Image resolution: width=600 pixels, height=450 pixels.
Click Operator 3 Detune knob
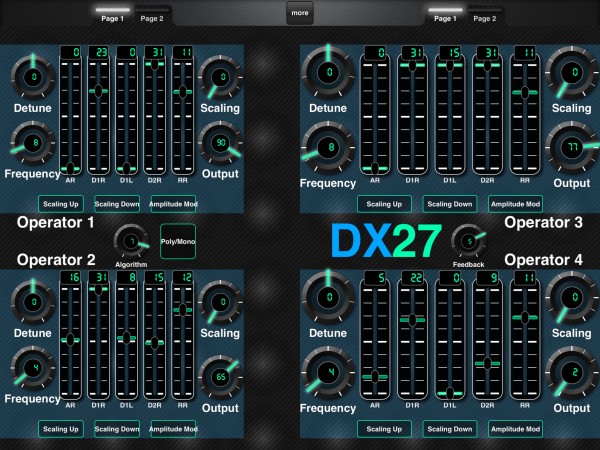328,72
